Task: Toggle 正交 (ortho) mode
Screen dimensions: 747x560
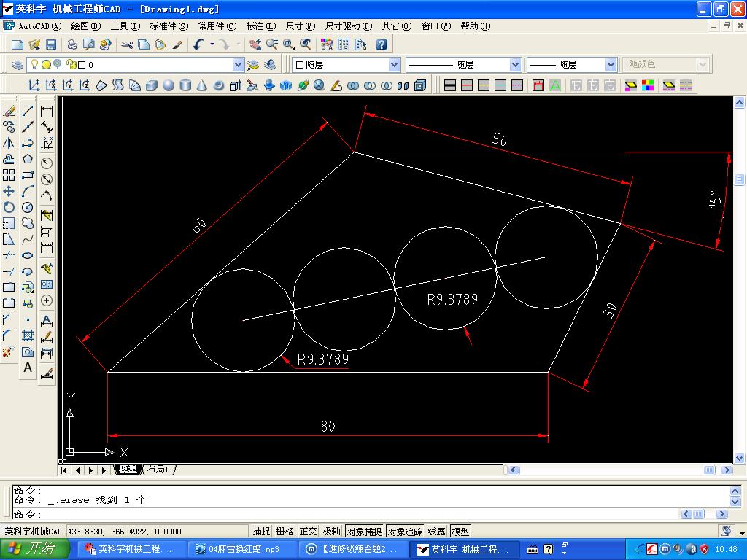Action: 308,532
